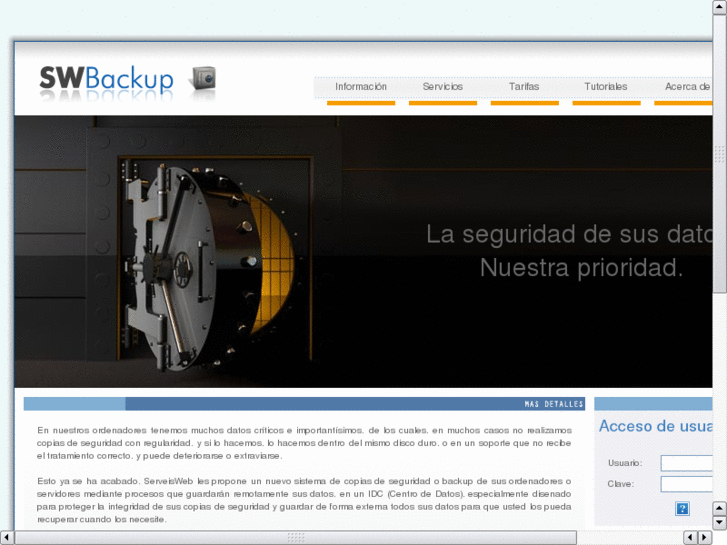Open the Tutoriales section
Screen dimensions: 727x545
(606, 87)
